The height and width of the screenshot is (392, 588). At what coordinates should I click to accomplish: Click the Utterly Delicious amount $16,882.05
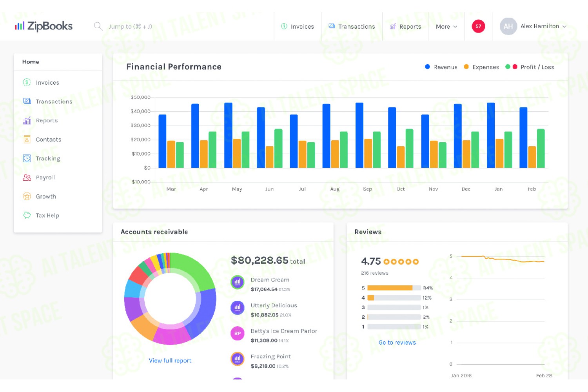click(265, 315)
